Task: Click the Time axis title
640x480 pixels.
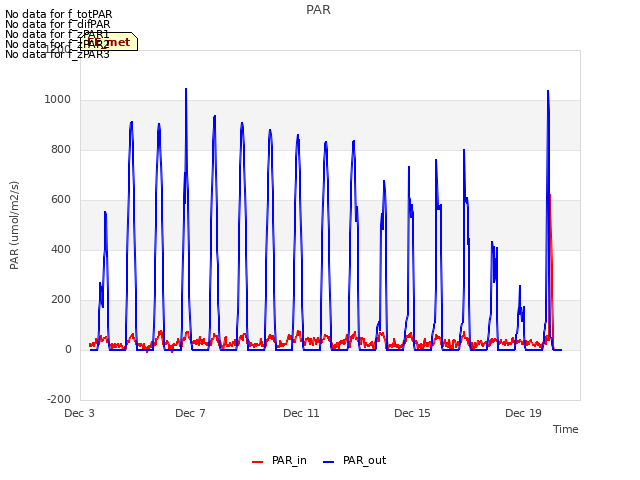Action: pyautogui.click(x=566, y=429)
